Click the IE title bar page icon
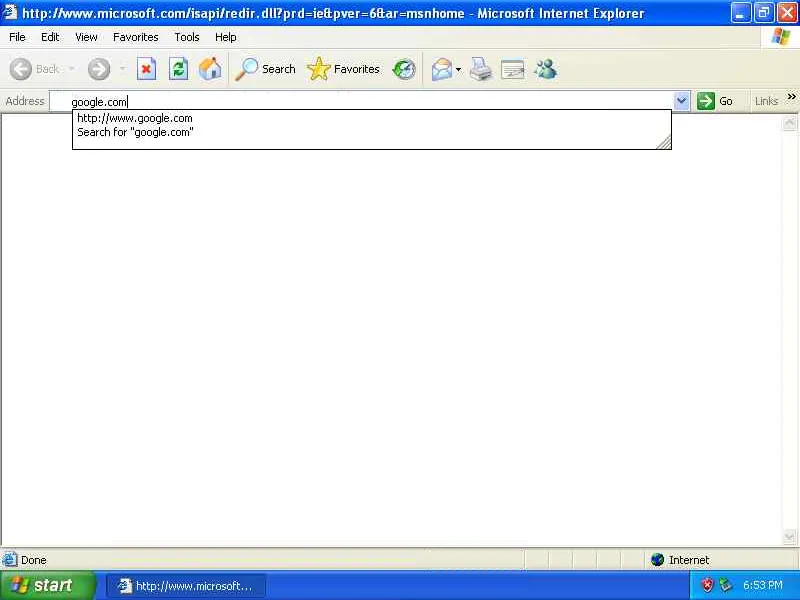This screenshot has width=800, height=600. [10, 12]
